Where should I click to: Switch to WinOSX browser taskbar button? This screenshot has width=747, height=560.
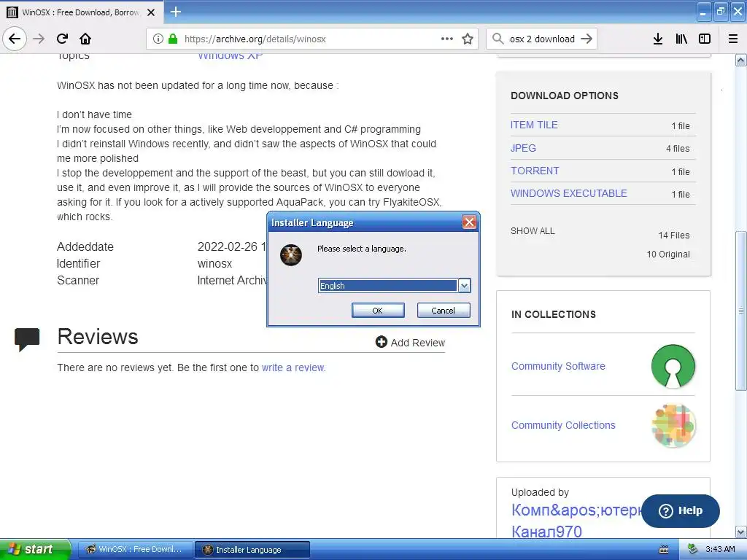point(135,550)
